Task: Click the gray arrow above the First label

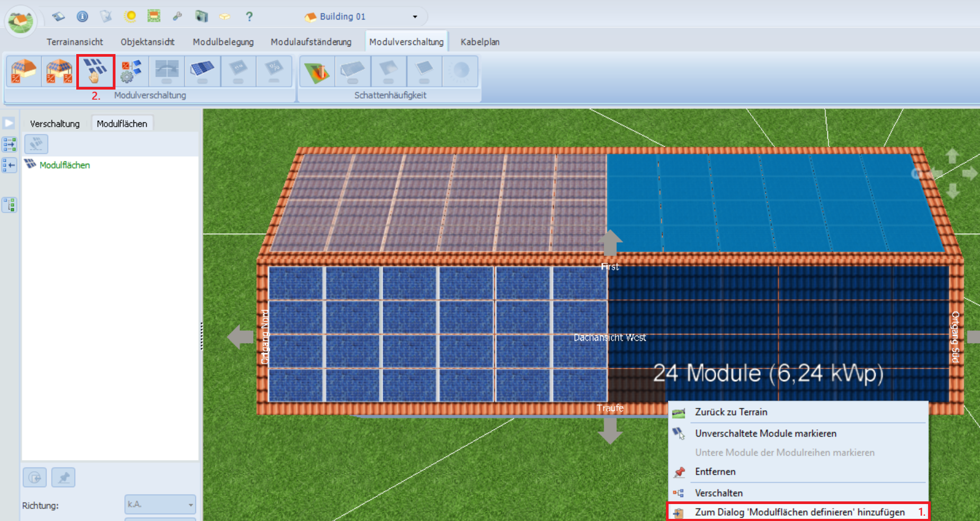Action: coord(610,242)
